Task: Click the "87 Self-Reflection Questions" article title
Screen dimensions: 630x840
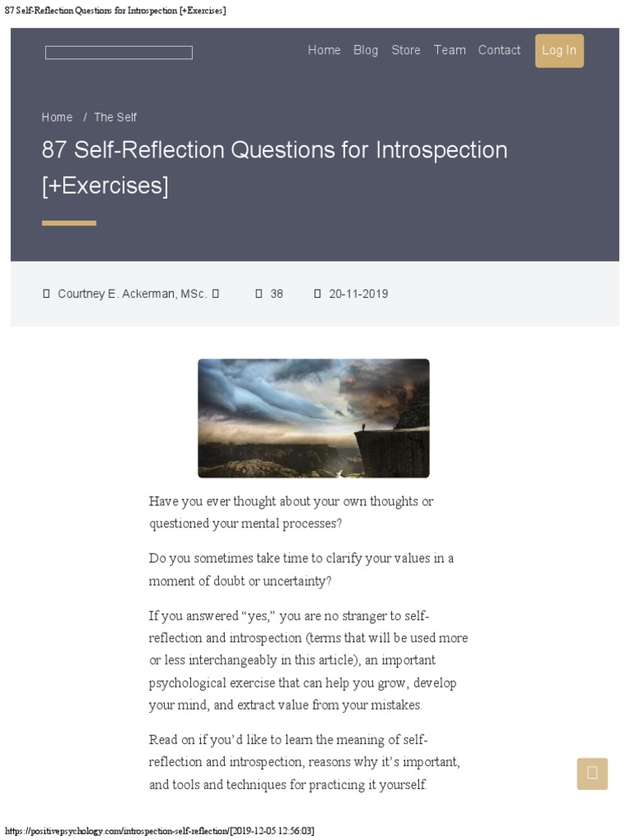Action: click(275, 167)
